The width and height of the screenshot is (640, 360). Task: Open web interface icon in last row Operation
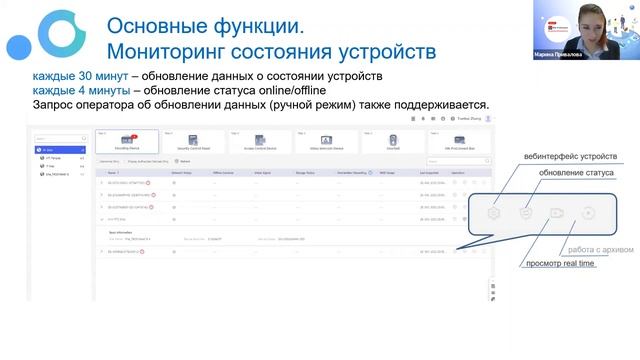[455, 252]
